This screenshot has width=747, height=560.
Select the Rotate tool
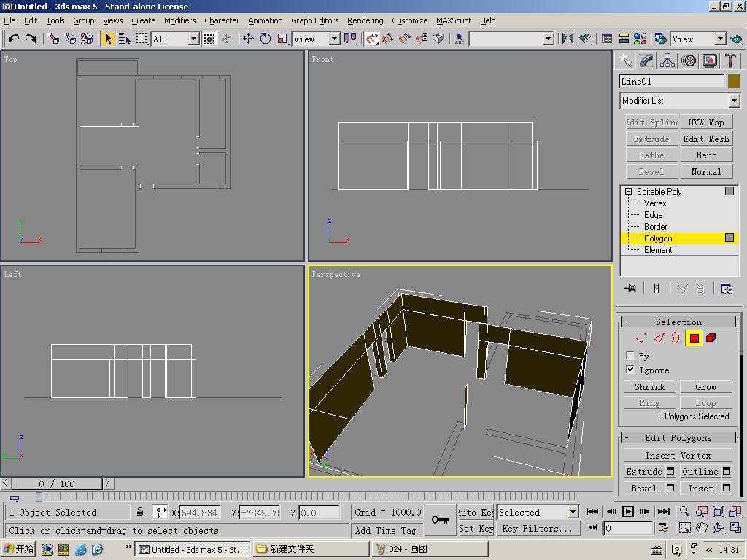[x=266, y=39]
